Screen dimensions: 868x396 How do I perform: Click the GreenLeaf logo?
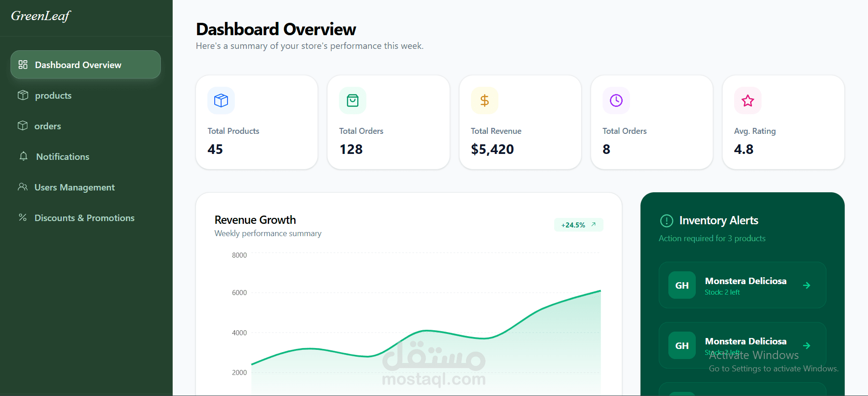click(x=41, y=16)
